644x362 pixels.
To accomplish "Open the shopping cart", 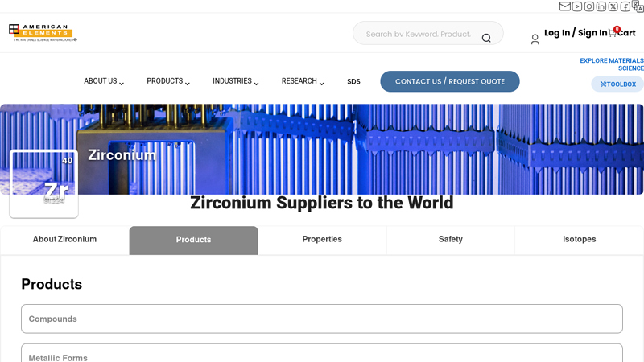I will click(x=621, y=33).
